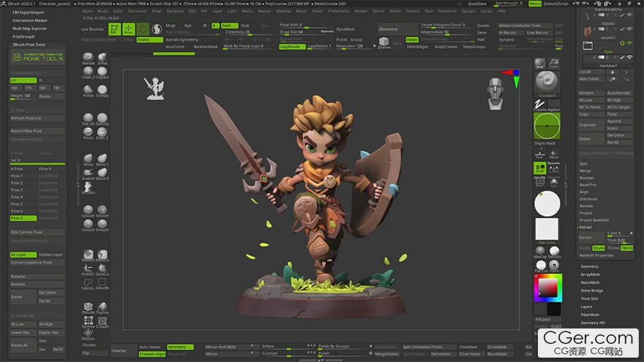Click Record New Pose button

pyautogui.click(x=37, y=131)
